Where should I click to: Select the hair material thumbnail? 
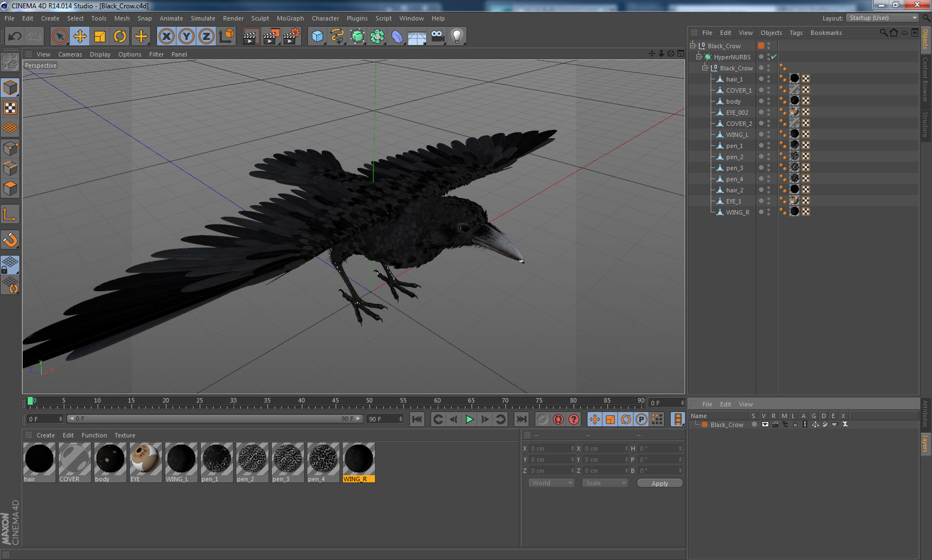[39, 459]
